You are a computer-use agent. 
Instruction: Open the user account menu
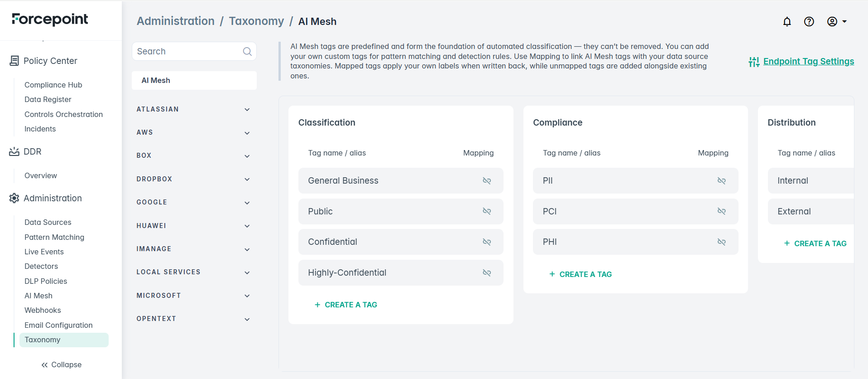[x=836, y=21]
